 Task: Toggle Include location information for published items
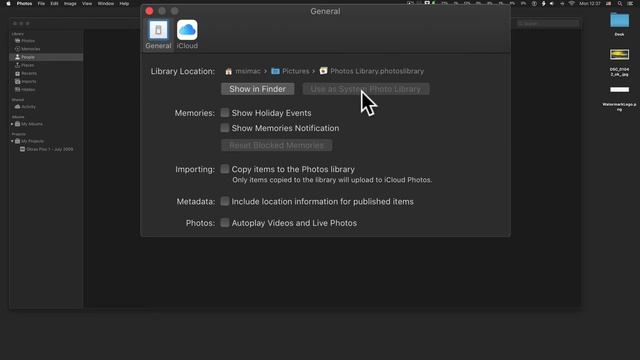(224, 201)
